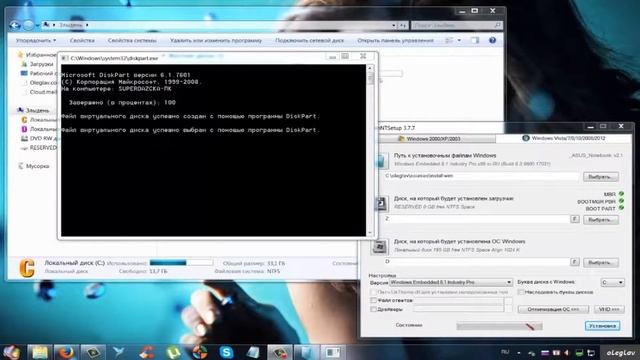The width and height of the screenshot is (640, 360).
Task: Go back in the Explorer window
Action: [15, 25]
